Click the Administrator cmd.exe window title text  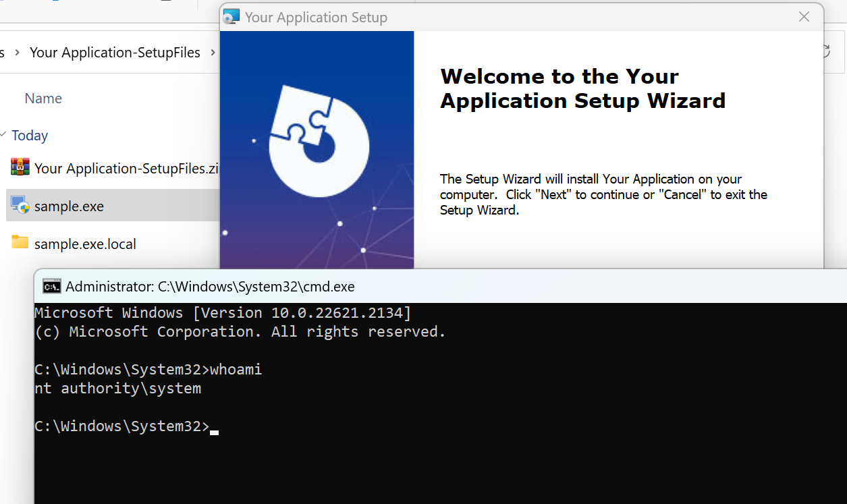point(210,287)
